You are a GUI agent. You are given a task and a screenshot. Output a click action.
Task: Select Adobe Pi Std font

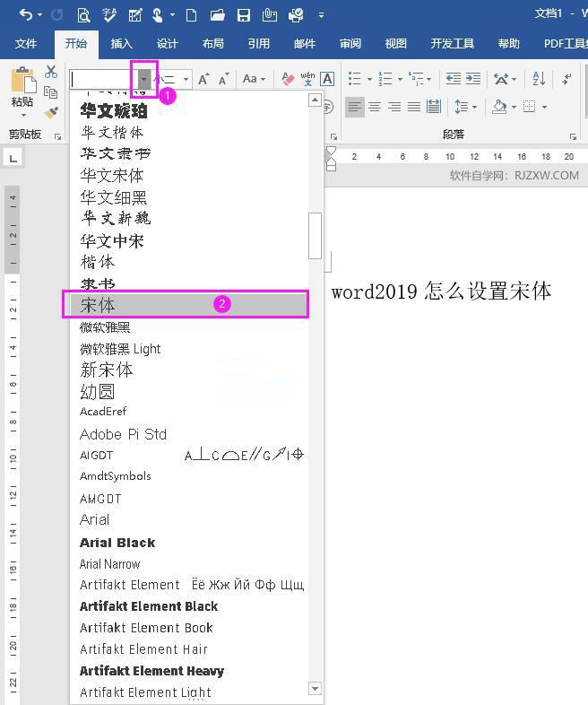coord(189,434)
